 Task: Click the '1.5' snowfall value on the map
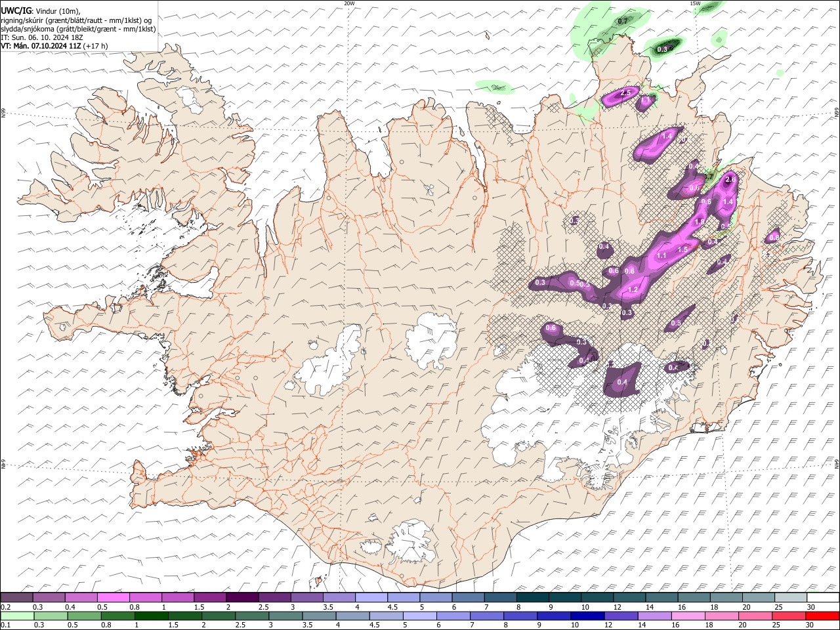click(682, 249)
